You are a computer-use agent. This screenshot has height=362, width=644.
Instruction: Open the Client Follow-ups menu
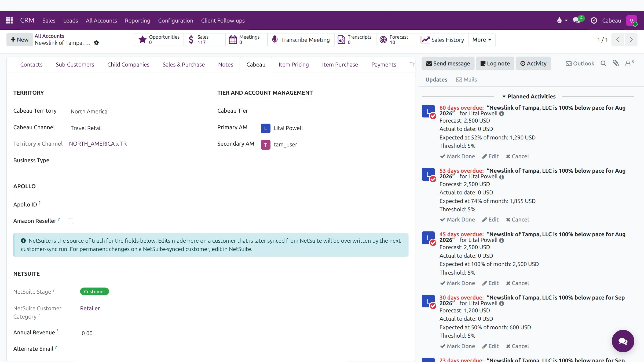tap(223, 21)
